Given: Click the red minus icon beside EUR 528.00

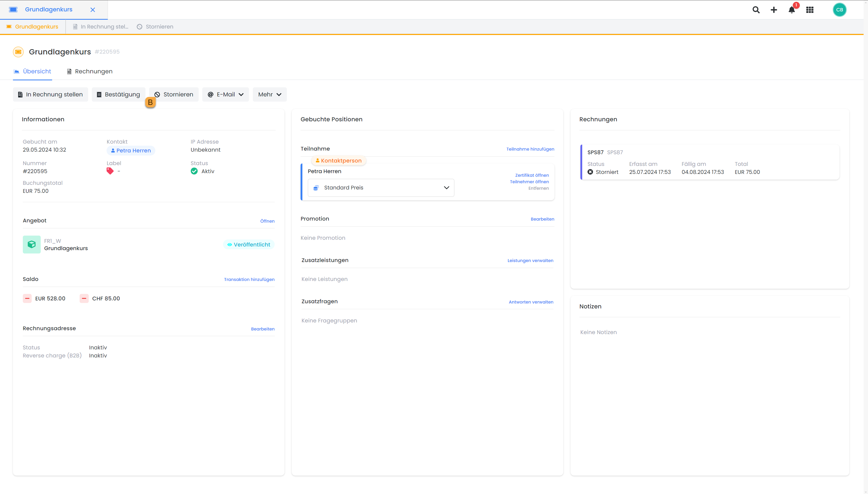Looking at the screenshot, I should point(27,299).
